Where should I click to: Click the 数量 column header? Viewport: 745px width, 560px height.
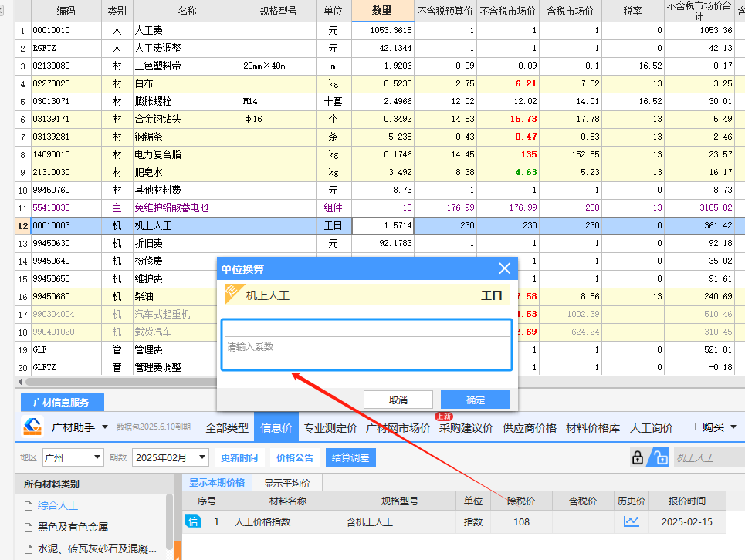click(382, 11)
